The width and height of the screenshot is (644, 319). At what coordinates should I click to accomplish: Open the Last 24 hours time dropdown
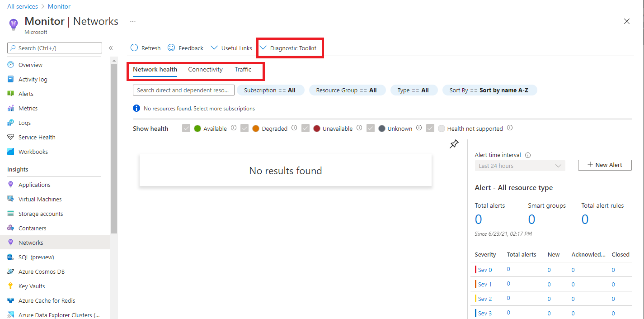pos(520,166)
